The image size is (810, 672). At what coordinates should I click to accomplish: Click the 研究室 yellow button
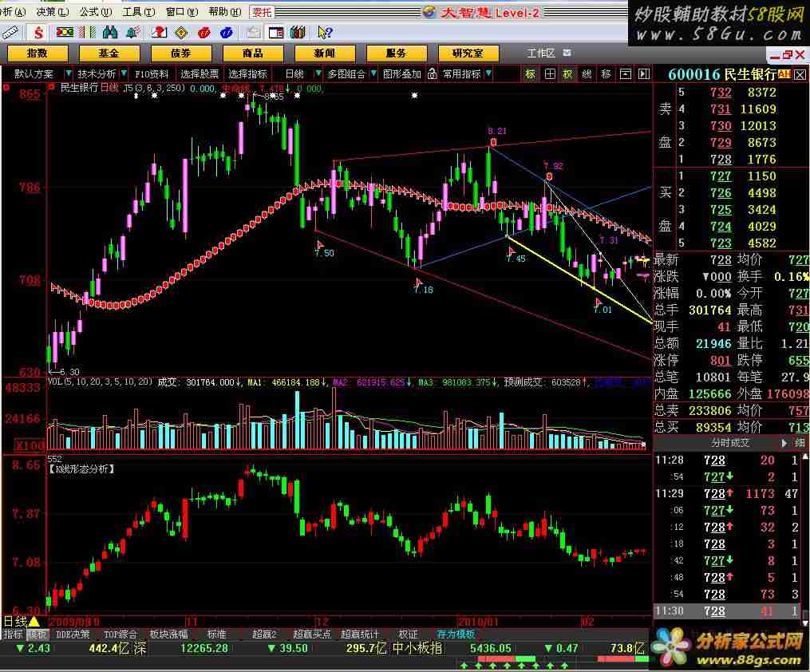468,53
